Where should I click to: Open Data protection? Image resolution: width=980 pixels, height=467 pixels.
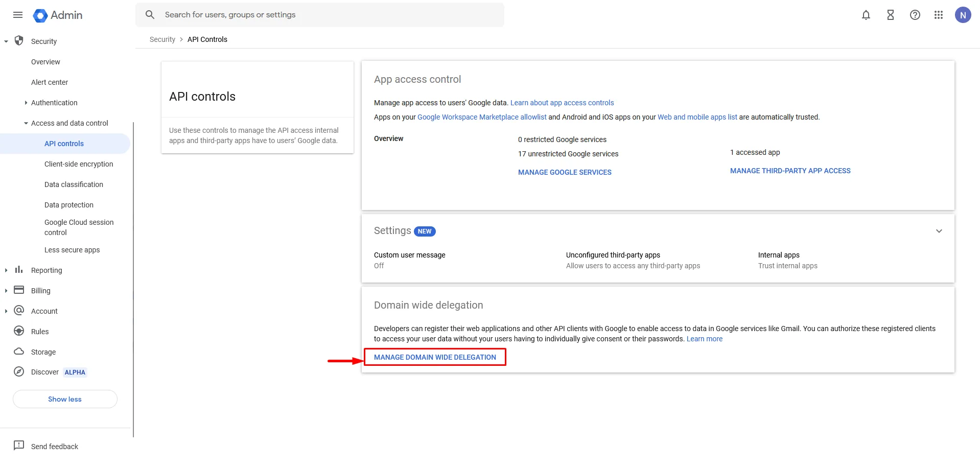[69, 205]
